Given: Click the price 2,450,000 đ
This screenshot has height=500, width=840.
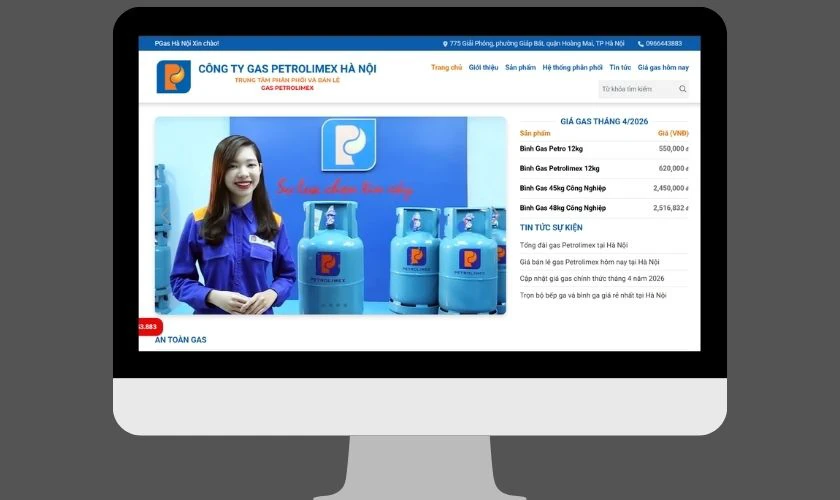Looking at the screenshot, I should coord(671,188).
